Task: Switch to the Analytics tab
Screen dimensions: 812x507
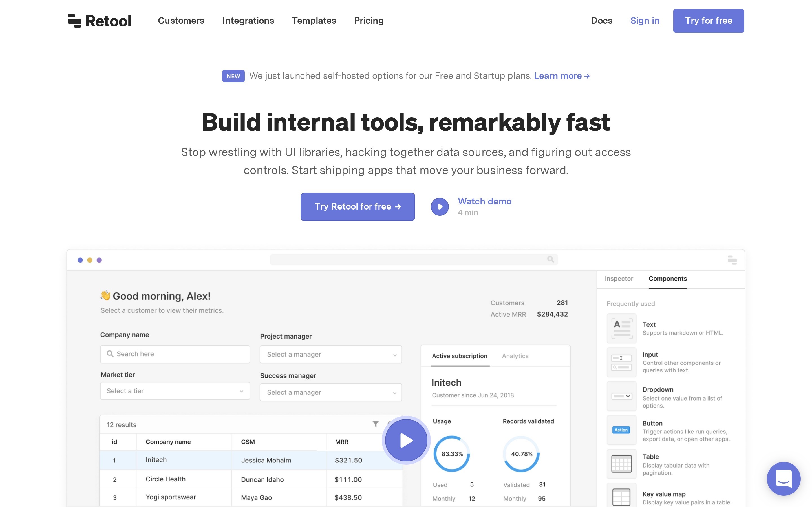Action: 515,356
